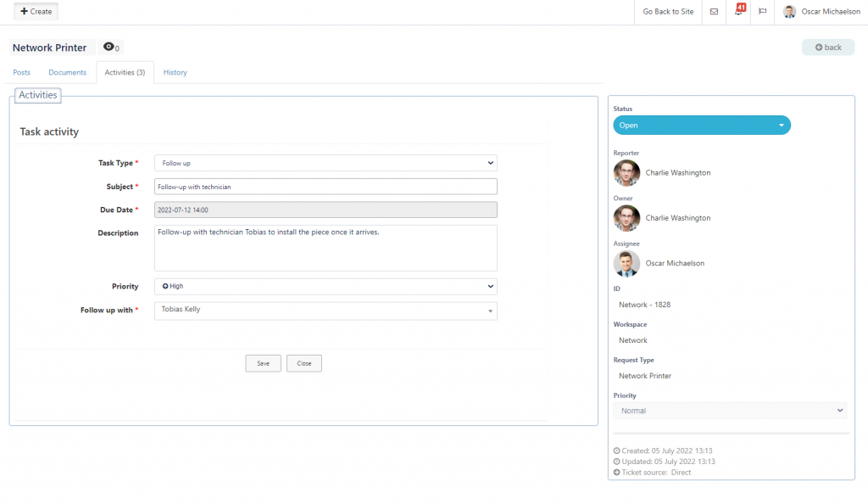Open notifications bell with 41 badge
Viewport: 868px width, 504px height.
point(739,10)
